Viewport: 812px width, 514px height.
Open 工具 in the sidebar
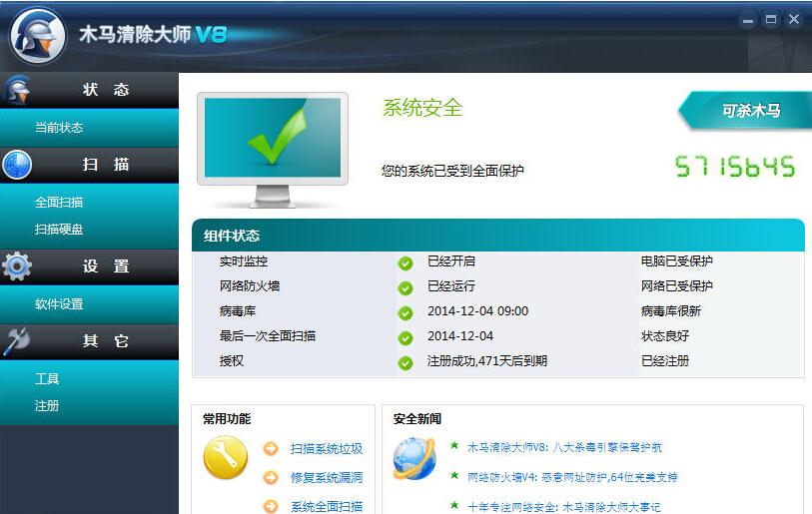(x=47, y=378)
